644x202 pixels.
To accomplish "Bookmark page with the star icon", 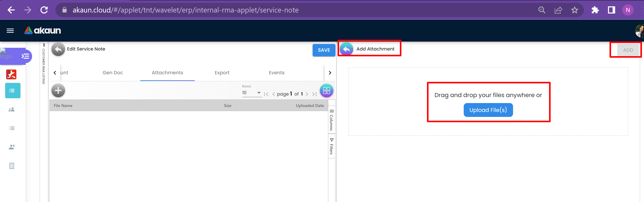I will [x=575, y=10].
